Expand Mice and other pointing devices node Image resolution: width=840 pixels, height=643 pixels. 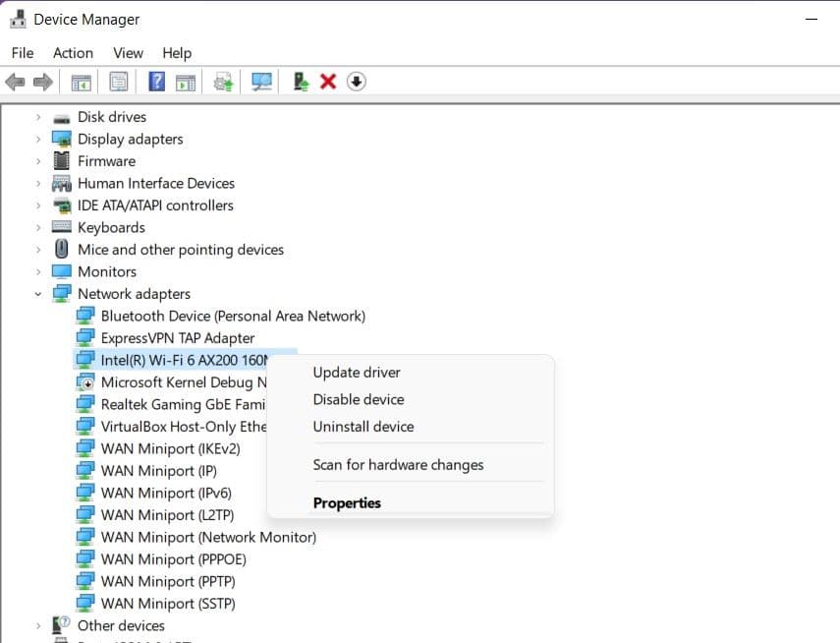tap(38, 250)
